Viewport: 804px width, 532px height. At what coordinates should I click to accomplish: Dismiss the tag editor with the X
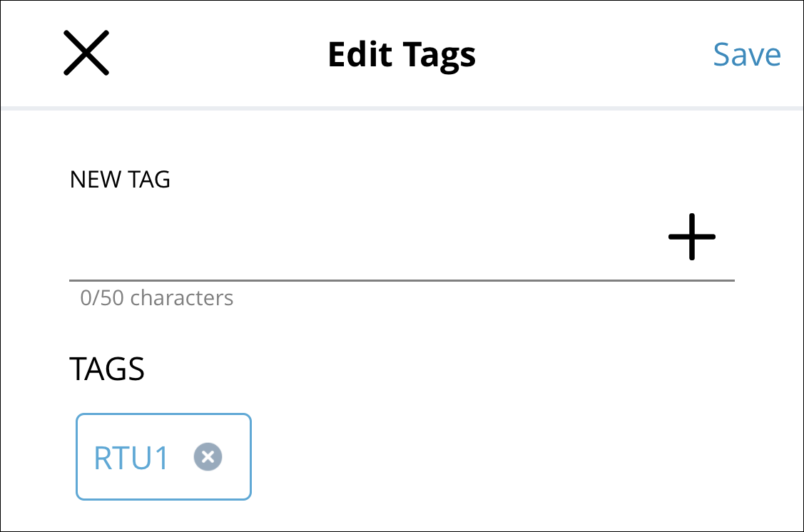coord(86,53)
